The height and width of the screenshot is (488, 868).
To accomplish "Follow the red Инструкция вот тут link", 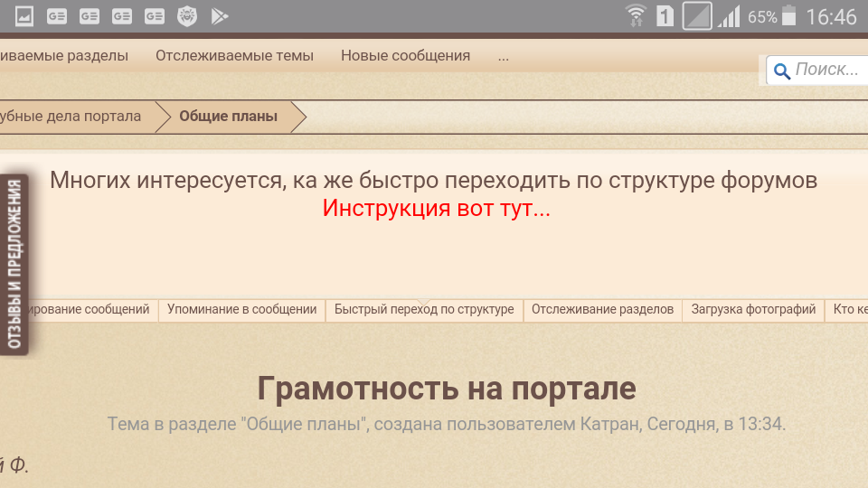I will pos(436,209).
